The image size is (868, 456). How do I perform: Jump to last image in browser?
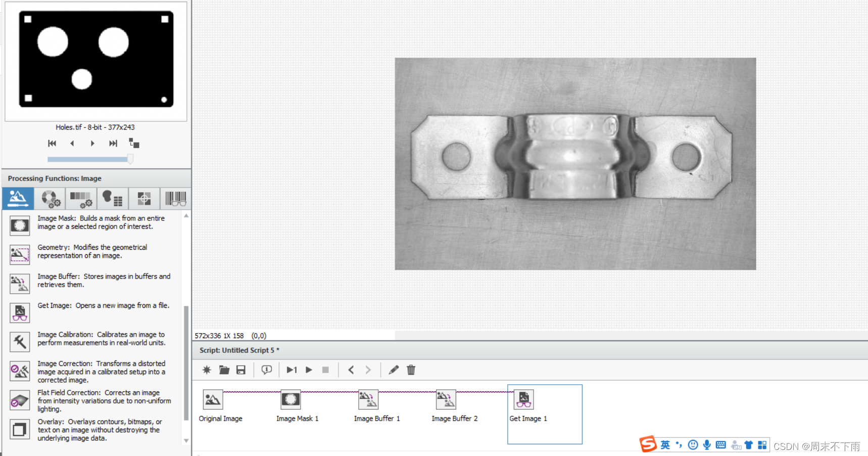(x=113, y=144)
